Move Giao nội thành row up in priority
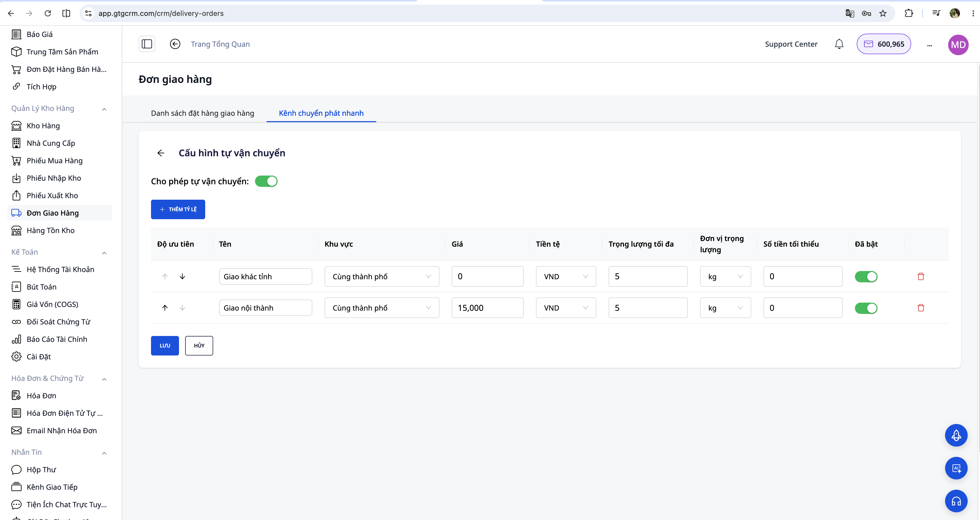 click(165, 307)
